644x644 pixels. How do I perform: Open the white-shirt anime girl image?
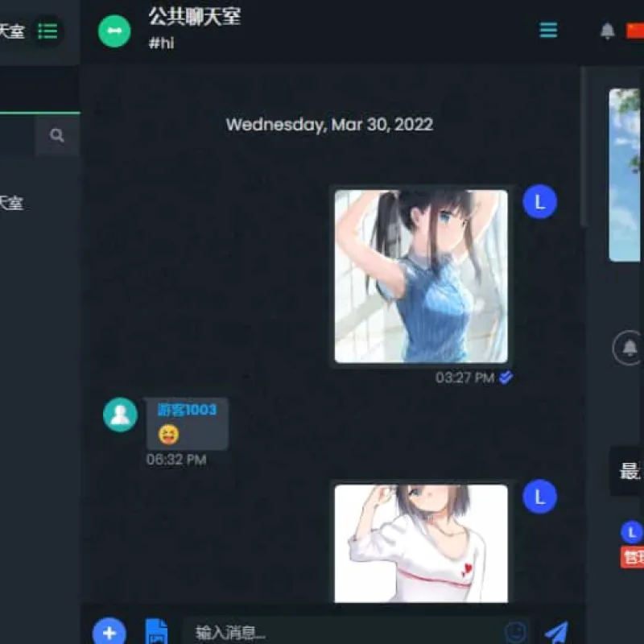[421, 543]
